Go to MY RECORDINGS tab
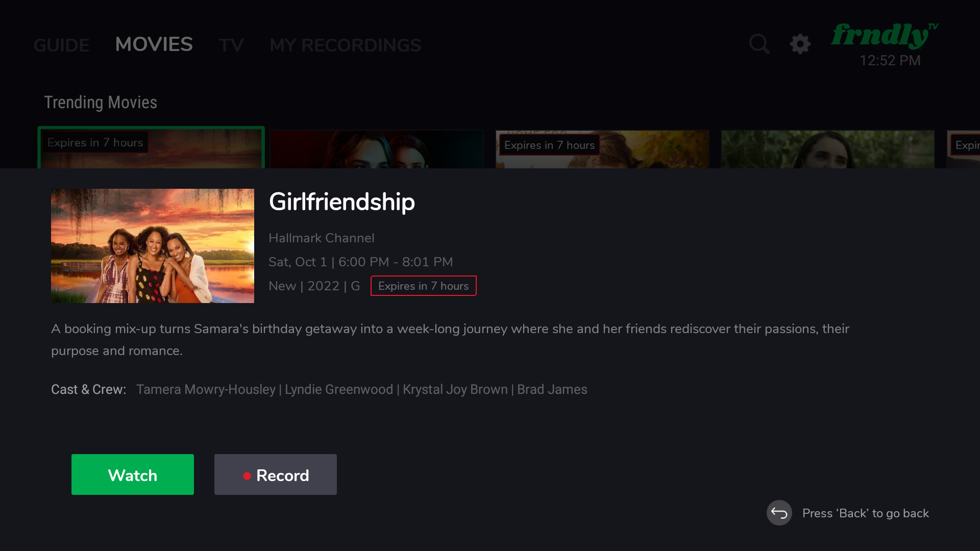The width and height of the screenshot is (980, 551). pos(345,45)
